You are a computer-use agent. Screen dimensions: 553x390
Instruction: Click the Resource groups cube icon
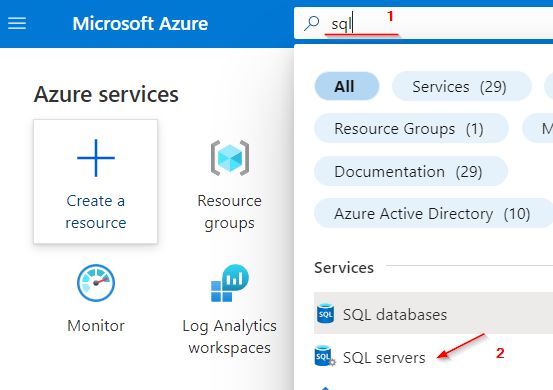(x=230, y=158)
